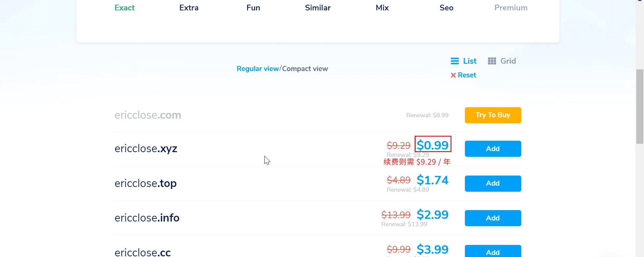The width and height of the screenshot is (644, 257).
Task: Click the List label
Action: point(470,61)
